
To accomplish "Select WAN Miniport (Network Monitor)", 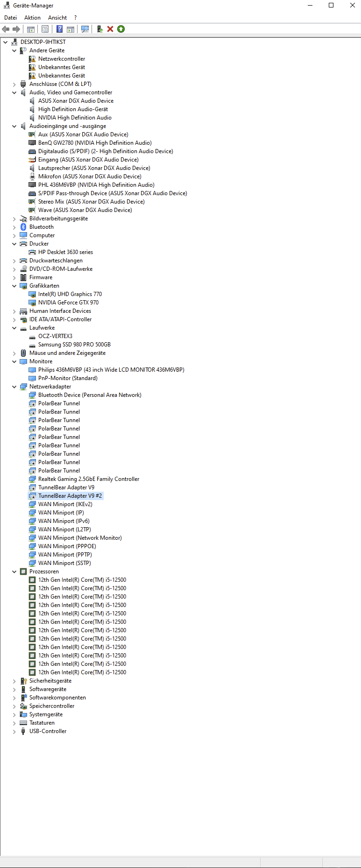I will tap(80, 538).
